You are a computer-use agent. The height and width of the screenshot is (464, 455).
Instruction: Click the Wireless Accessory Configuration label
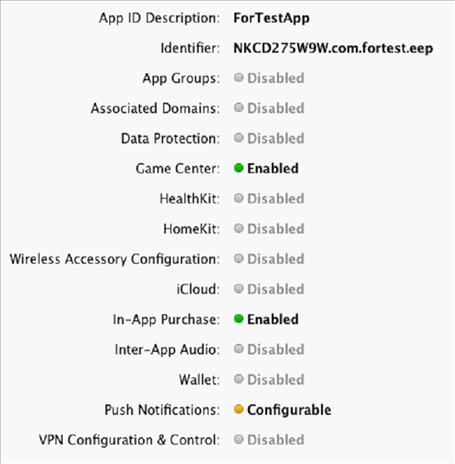click(115, 259)
